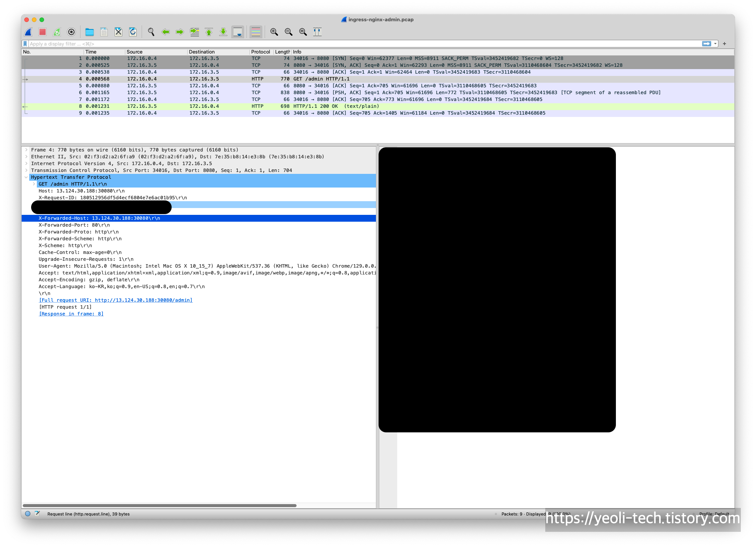Click the Source column header

(135, 52)
